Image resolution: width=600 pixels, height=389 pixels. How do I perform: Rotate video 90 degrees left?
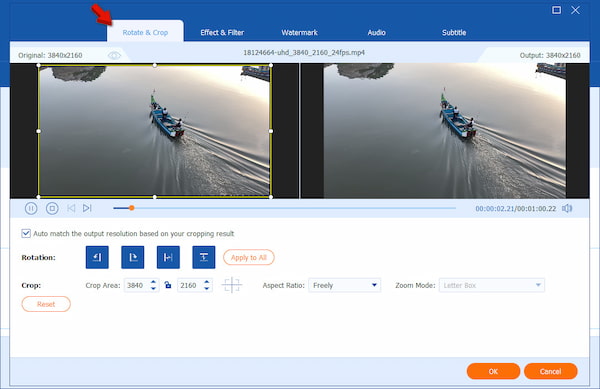pos(97,257)
